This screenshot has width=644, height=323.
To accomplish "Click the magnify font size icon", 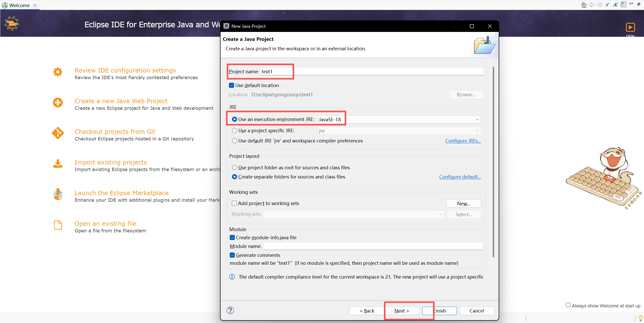I will [615, 5].
